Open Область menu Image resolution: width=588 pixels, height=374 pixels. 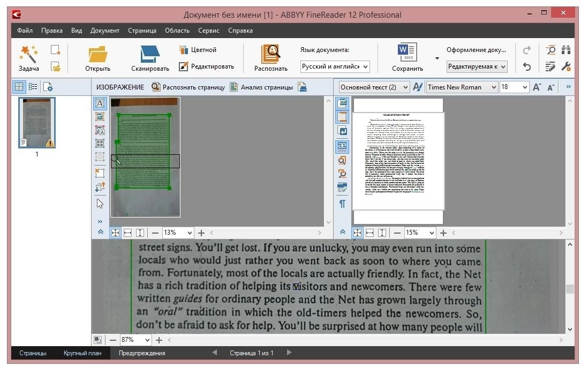tap(177, 31)
